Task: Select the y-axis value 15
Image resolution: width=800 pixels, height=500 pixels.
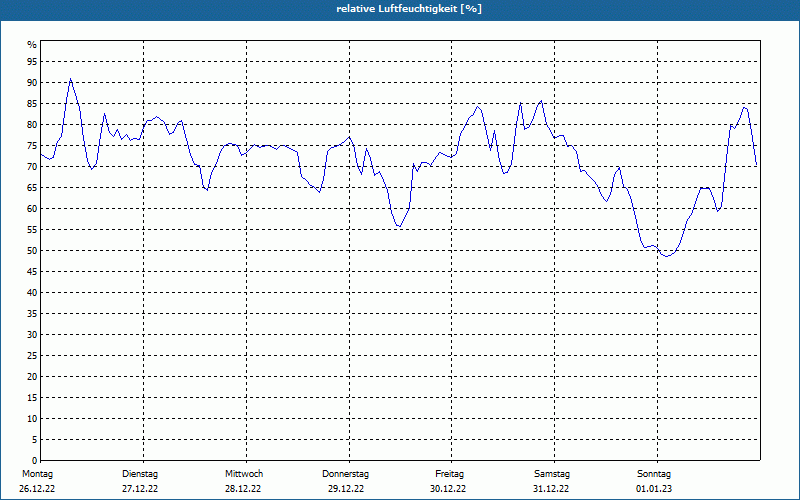Action: coord(32,398)
